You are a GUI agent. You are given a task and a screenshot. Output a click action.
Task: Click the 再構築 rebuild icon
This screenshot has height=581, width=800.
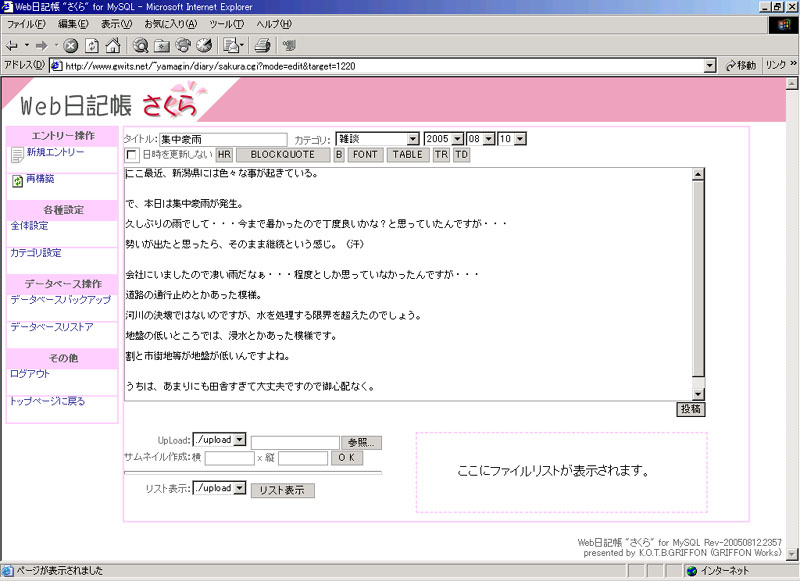[x=17, y=181]
